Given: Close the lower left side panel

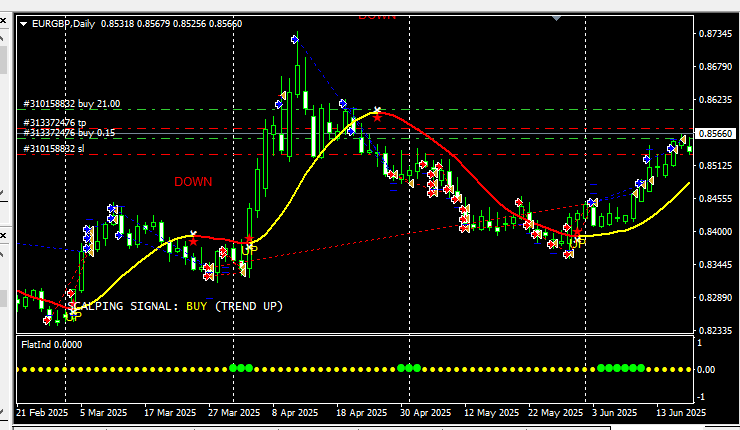Looking at the screenshot, I should [3, 235].
